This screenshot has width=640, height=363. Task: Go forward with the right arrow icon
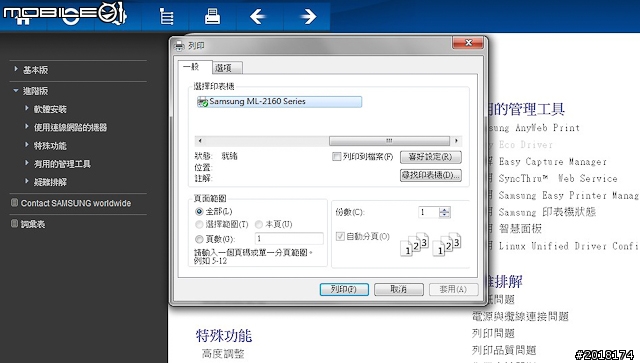308,17
